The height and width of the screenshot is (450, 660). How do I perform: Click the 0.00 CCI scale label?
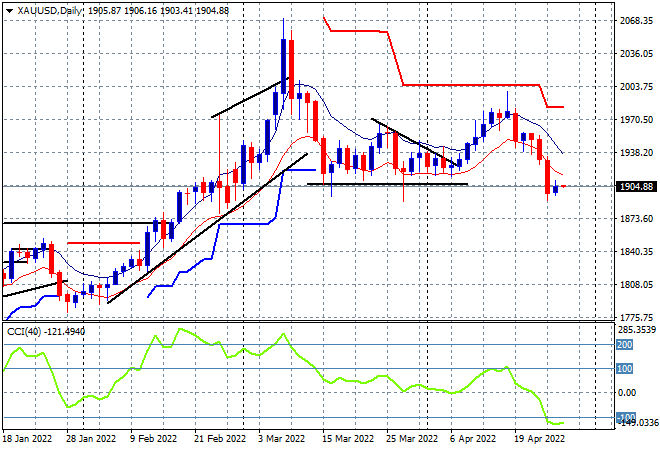click(x=627, y=393)
